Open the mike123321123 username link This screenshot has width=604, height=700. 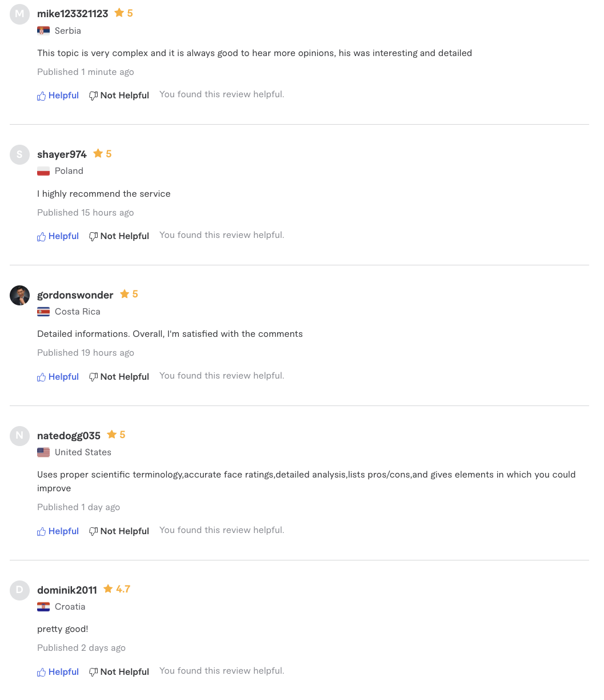coord(73,14)
